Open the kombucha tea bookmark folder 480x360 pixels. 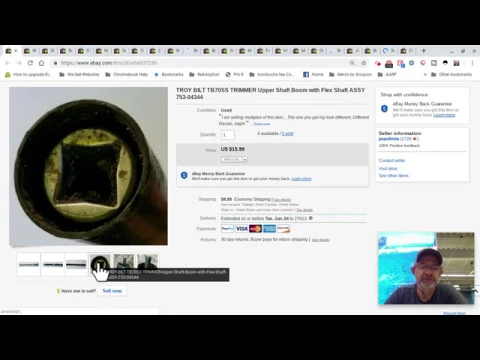(x=272, y=74)
